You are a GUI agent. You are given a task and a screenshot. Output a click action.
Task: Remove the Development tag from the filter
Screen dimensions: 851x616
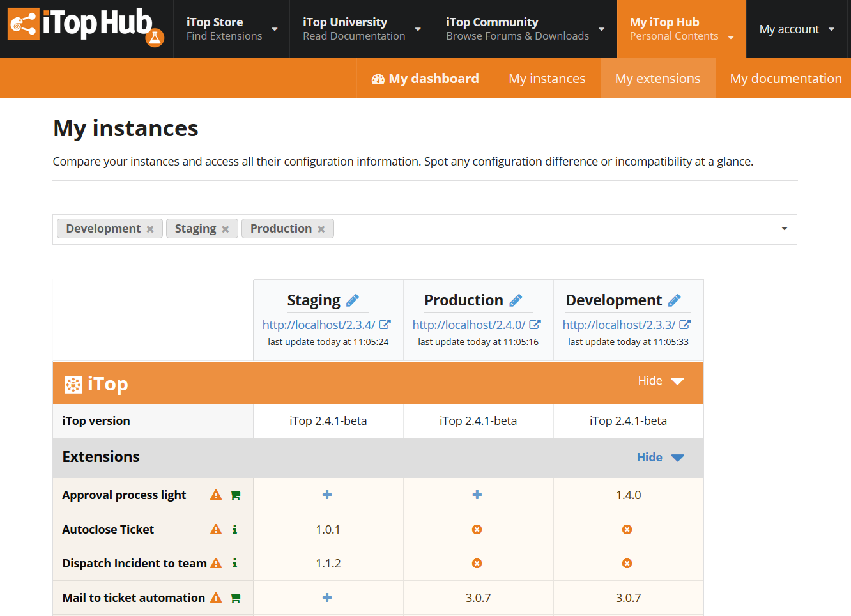click(150, 229)
